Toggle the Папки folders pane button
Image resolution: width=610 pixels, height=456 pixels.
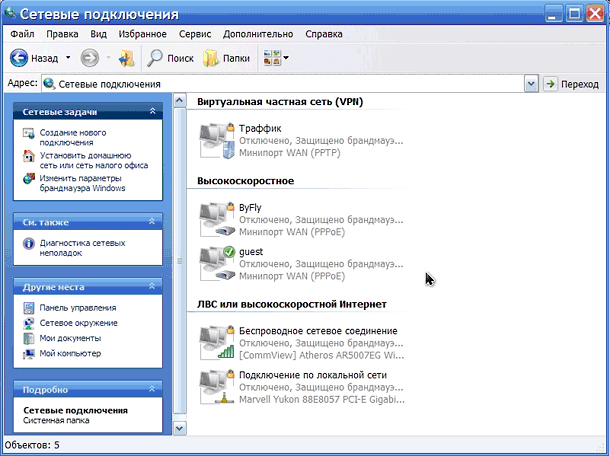click(x=226, y=58)
